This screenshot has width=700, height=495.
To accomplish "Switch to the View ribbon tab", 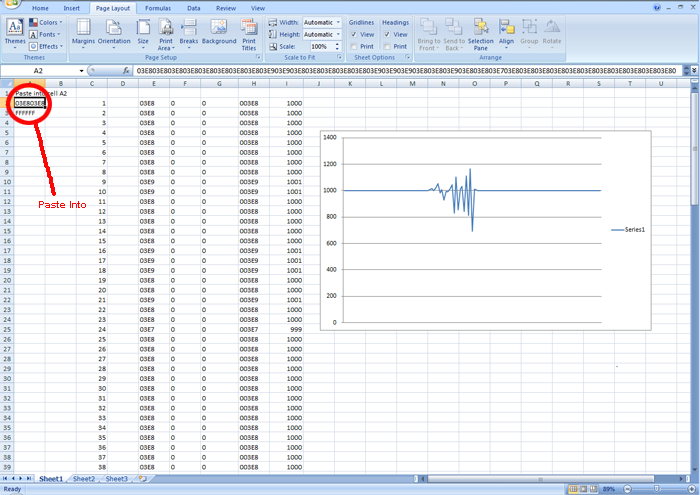I will [258, 8].
